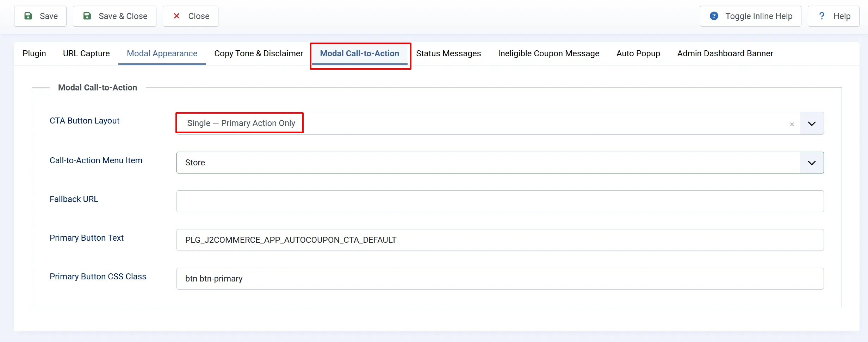Click the CTA Button Layout label
This screenshot has height=342, width=868.
85,121
